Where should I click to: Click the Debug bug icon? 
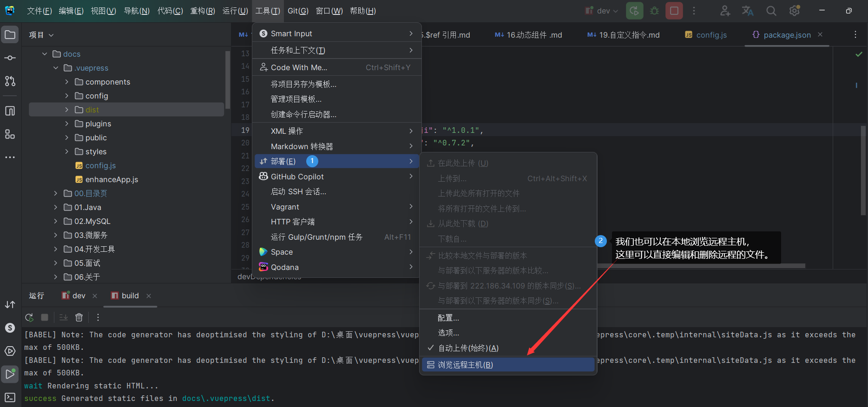point(655,11)
